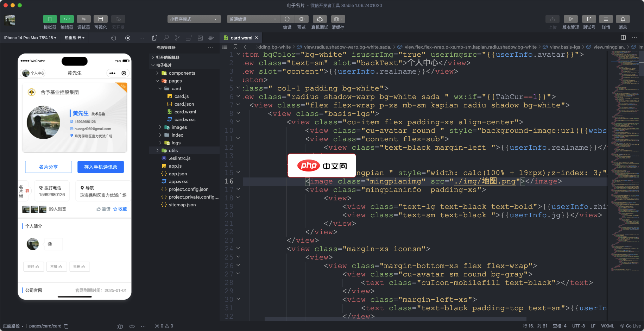The image size is (644, 331).
Task: Click split editor icon
Action: tap(623, 38)
